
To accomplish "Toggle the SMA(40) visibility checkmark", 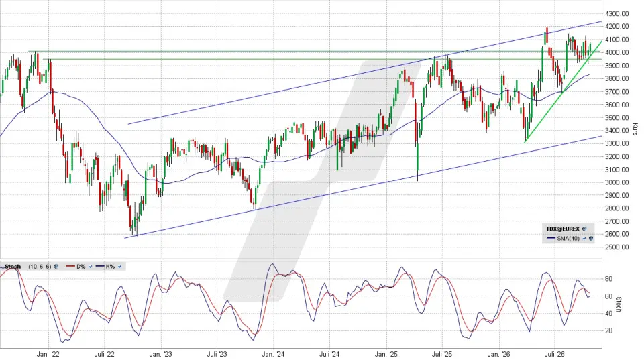I will [x=584, y=238].
